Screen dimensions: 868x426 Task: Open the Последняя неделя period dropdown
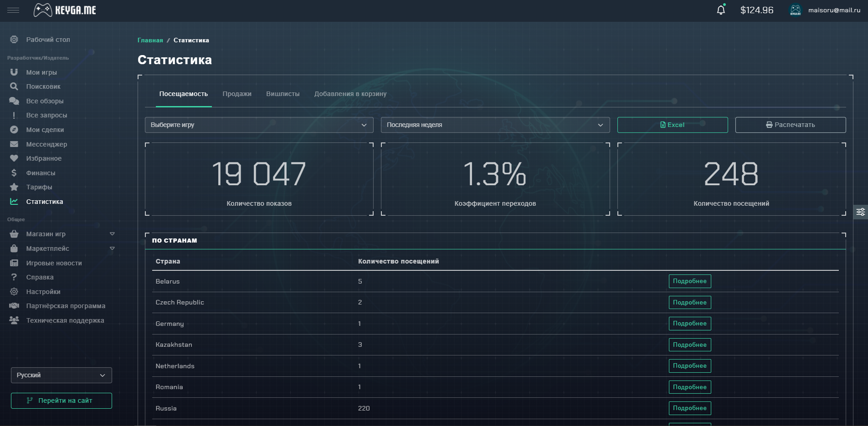(495, 125)
